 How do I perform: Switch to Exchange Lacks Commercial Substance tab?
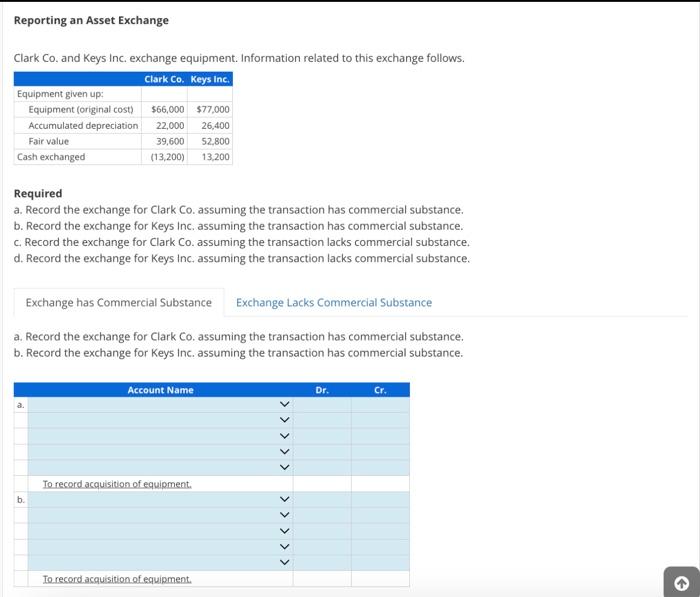334,302
